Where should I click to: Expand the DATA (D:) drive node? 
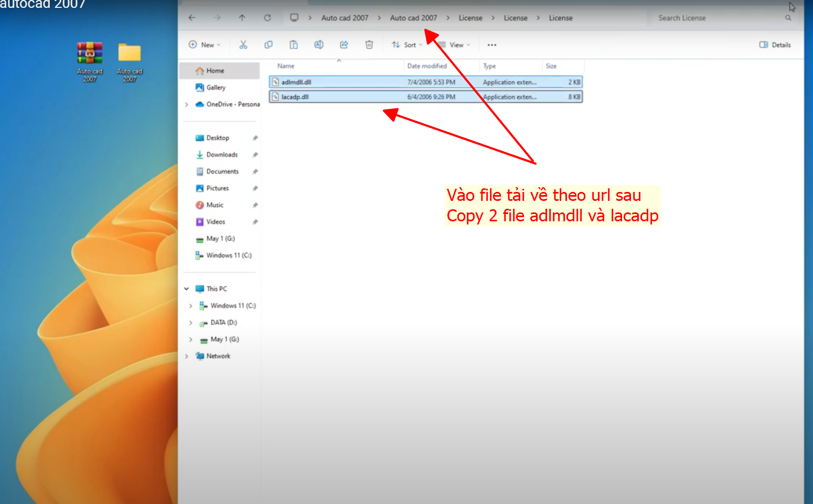coord(191,323)
